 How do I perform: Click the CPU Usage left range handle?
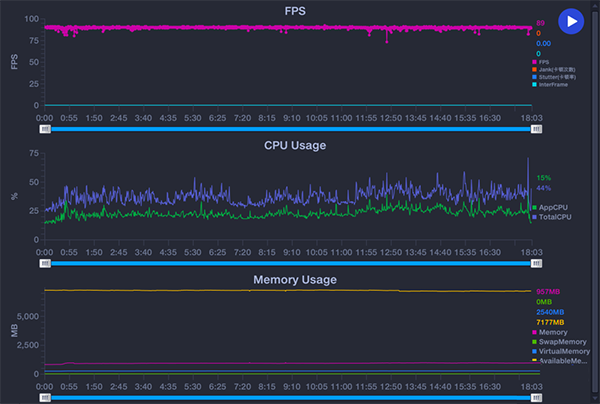[45, 264]
